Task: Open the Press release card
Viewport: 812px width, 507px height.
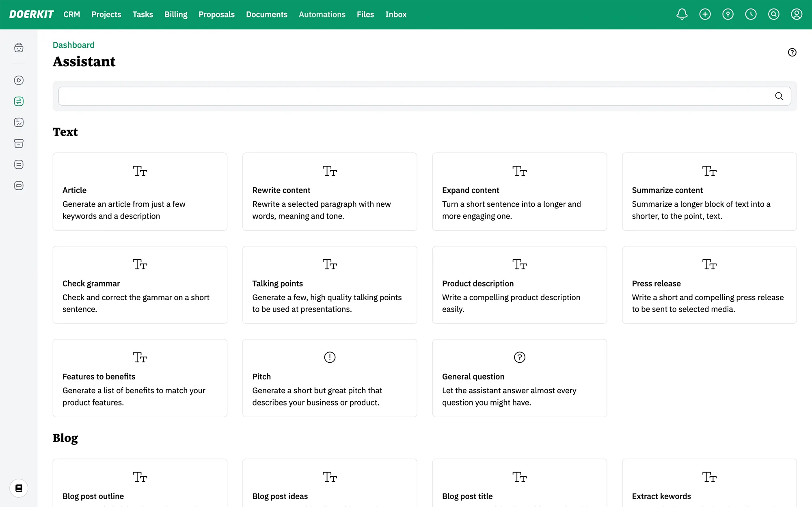Action: [x=709, y=285]
